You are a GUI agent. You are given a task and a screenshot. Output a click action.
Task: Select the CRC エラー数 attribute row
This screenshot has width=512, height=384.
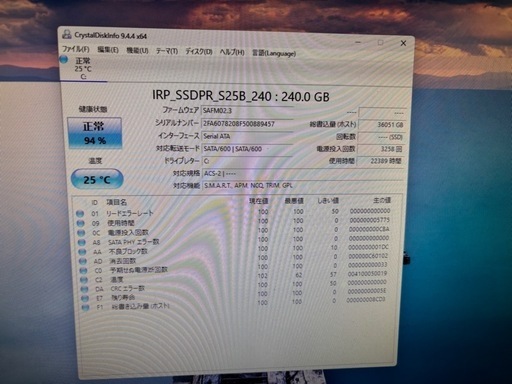click(x=234, y=286)
